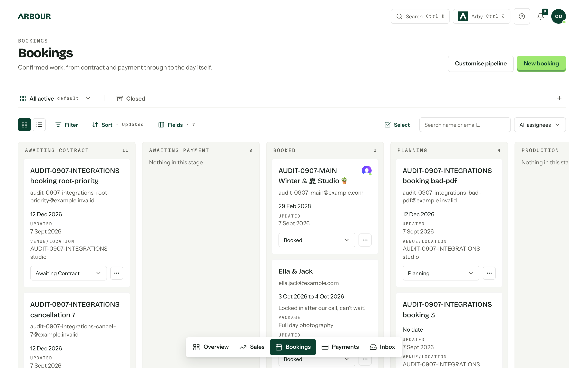The image size is (588, 368).
Task: Add a new view with plus icon
Action: coord(559,98)
